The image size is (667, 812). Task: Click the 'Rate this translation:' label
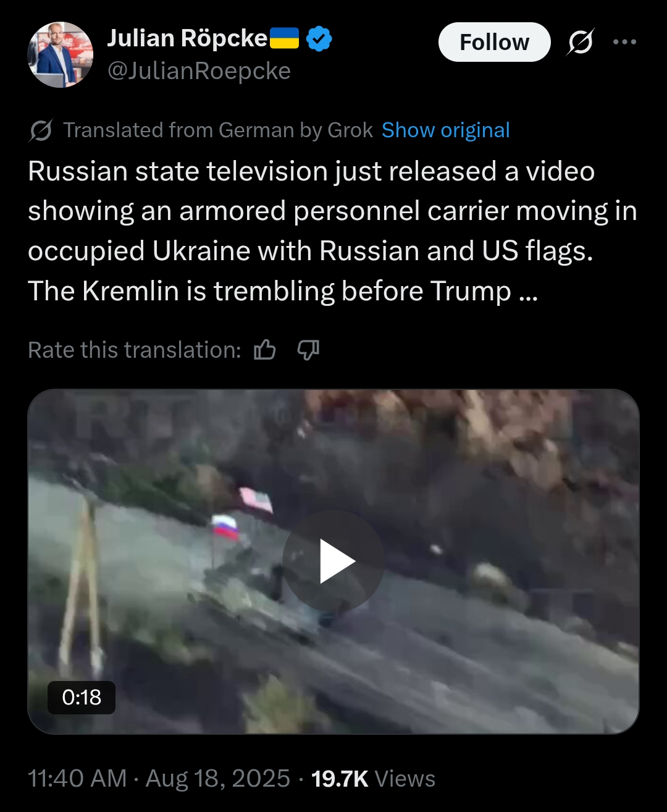[x=135, y=350]
